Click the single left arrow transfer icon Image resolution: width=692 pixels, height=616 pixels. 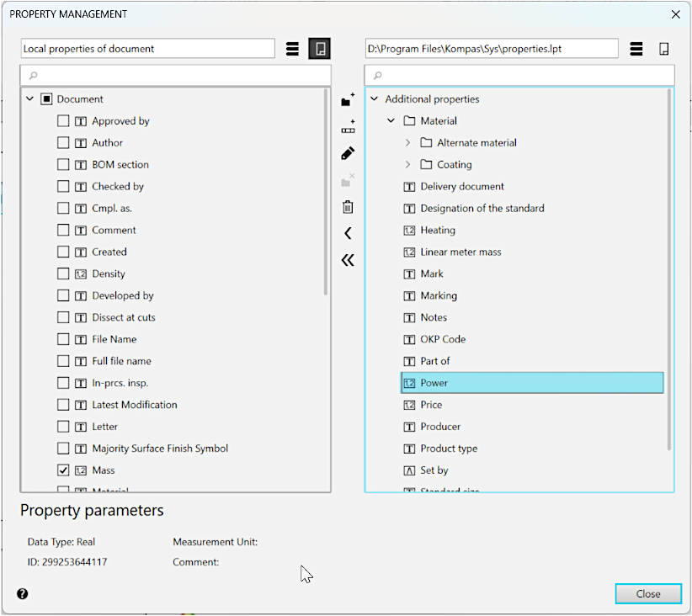click(x=348, y=233)
